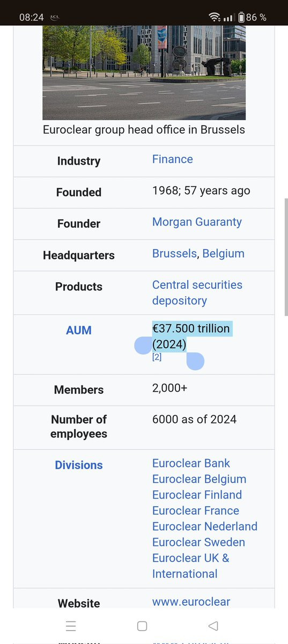This screenshot has height=644, width=288.
Task: Open the Finance industry link
Action: pos(172,159)
